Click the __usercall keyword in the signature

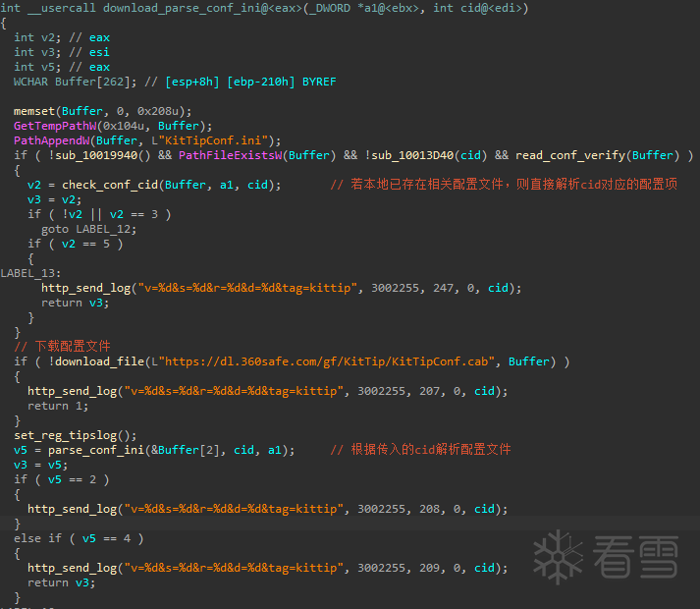[x=62, y=8]
